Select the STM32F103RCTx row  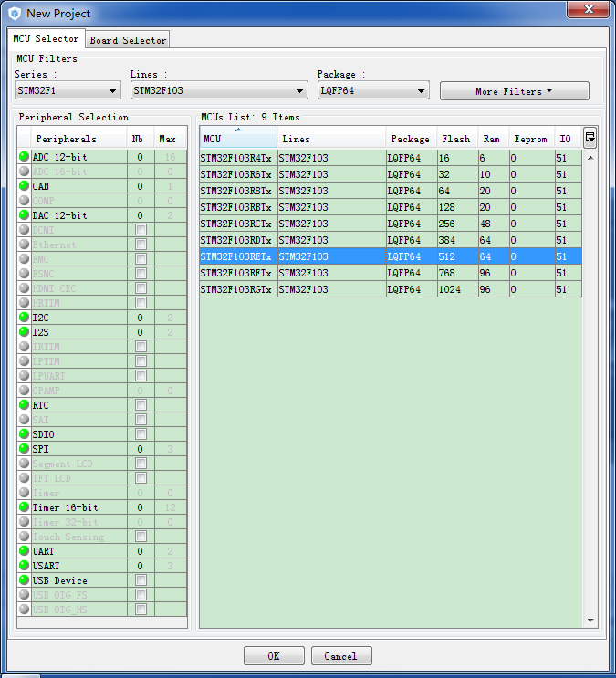391,224
